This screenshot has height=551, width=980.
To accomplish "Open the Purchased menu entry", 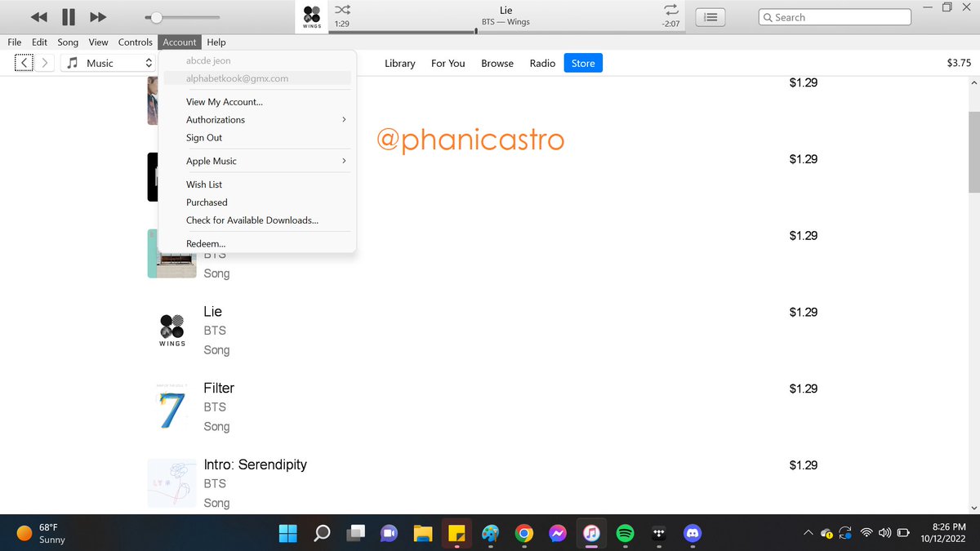I will click(257, 202).
